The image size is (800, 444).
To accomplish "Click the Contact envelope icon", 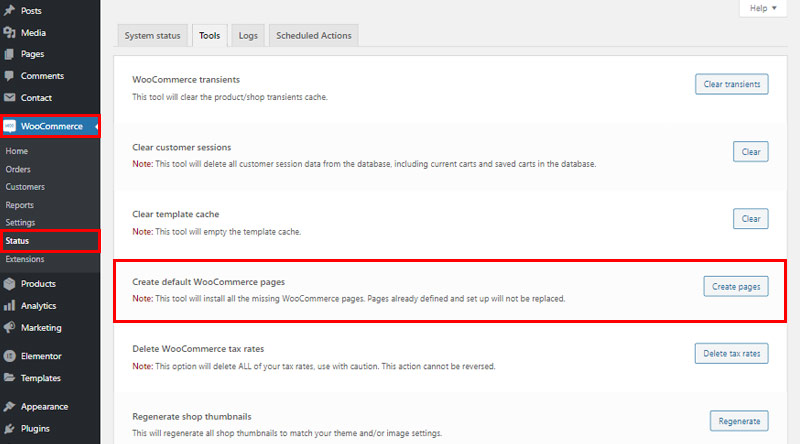I will (9, 97).
